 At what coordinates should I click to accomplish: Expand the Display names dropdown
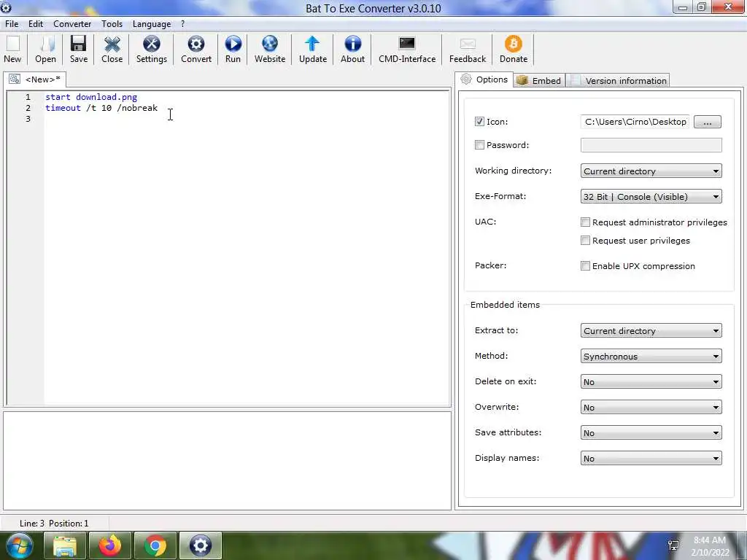tap(651, 459)
